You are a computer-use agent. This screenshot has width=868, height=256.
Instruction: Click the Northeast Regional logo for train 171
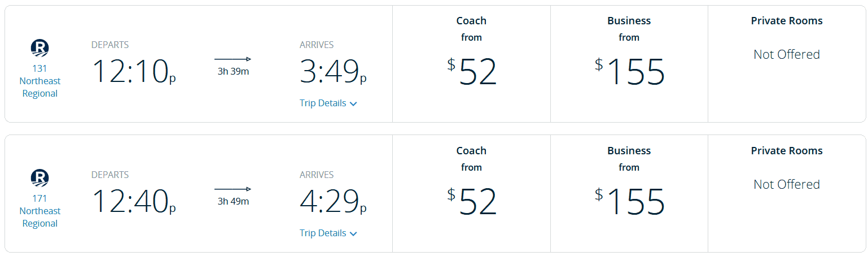[x=40, y=179]
